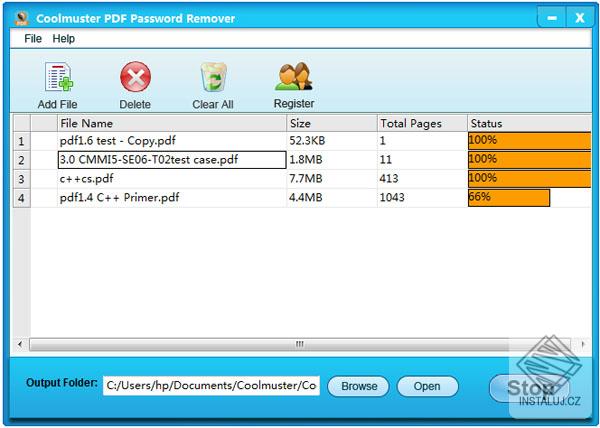600x428 pixels.
Task: Click row number 2 header
Action: click(x=21, y=160)
